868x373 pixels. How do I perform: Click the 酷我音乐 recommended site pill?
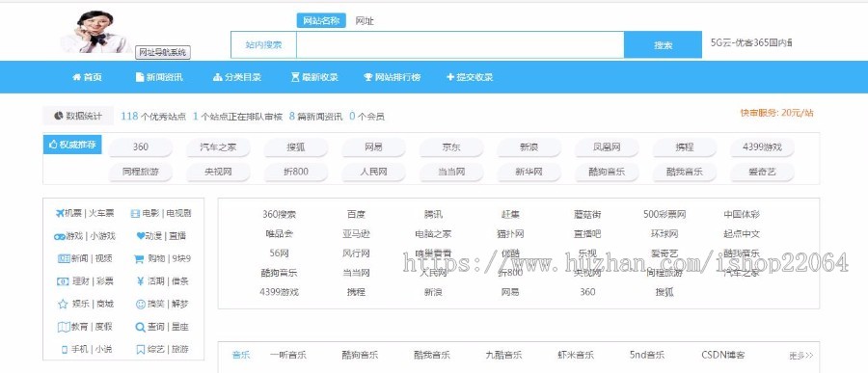tap(685, 172)
